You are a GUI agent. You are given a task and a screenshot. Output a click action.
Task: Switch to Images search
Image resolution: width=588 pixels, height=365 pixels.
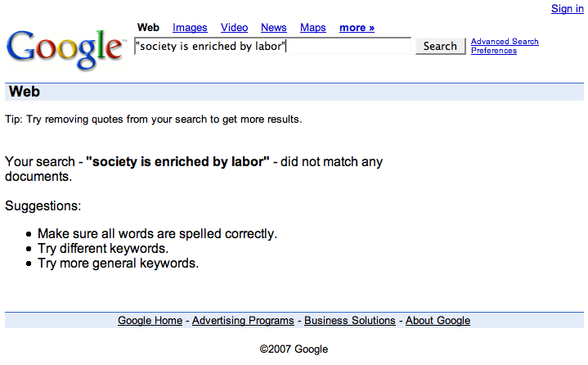pos(190,27)
